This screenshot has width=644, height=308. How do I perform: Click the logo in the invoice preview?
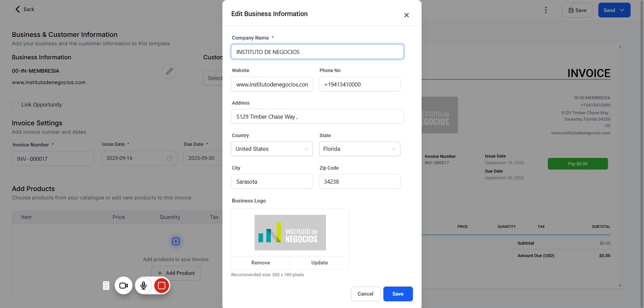point(440,115)
